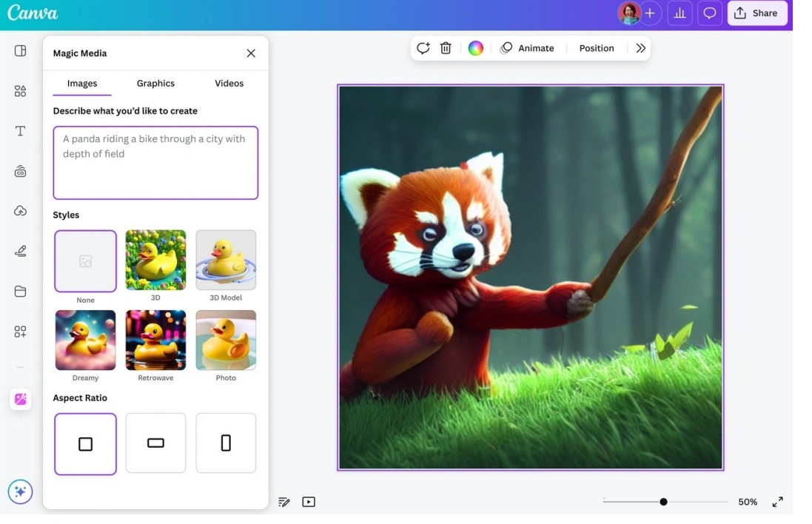This screenshot has width=812, height=524.
Task: Click the Animate button
Action: [x=527, y=48]
